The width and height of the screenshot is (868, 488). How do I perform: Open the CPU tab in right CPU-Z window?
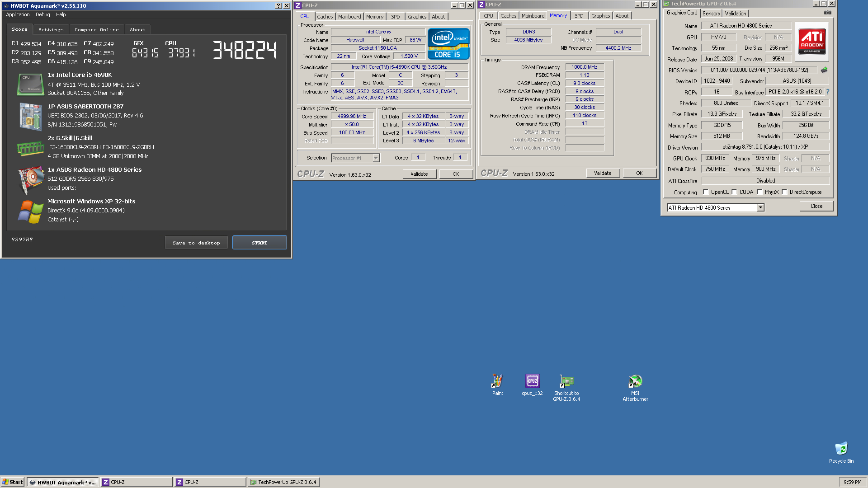tap(489, 16)
